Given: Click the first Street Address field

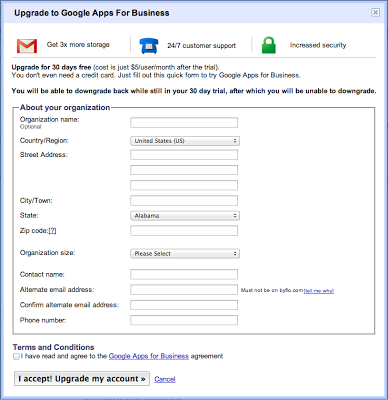Looking at the screenshot, I should (x=184, y=155).
